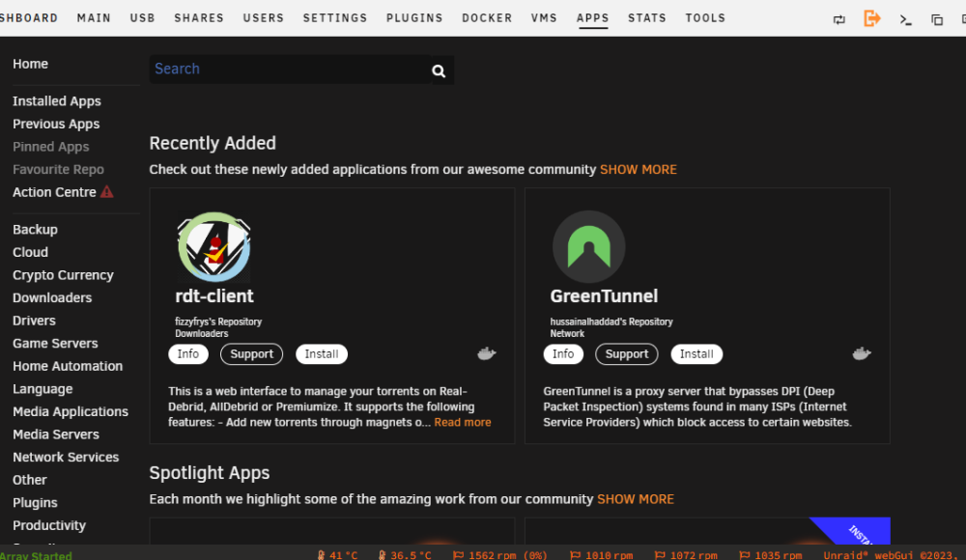Viewport: 966px width, 560px height.
Task: Click the Docker whale icon on rdt-client card
Action: point(487,353)
